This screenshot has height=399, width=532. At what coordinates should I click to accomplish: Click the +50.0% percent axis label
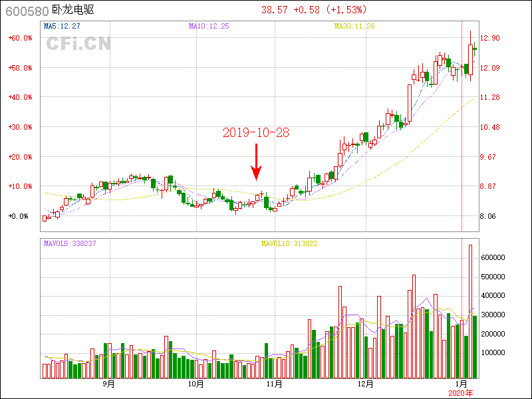[21, 68]
